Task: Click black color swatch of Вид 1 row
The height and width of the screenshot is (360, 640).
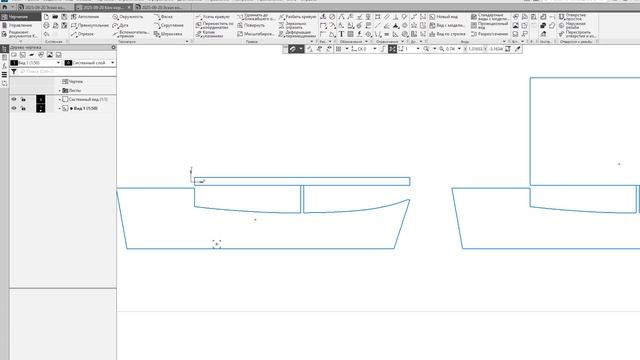Action: click(x=41, y=108)
